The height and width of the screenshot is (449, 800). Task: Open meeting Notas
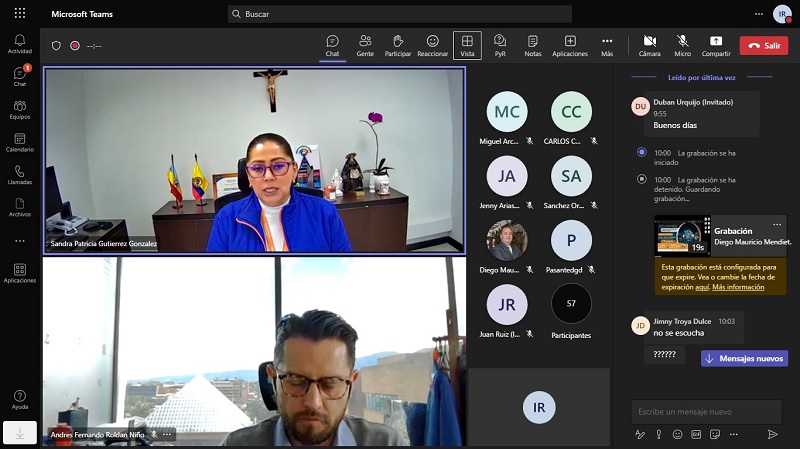[x=533, y=45]
